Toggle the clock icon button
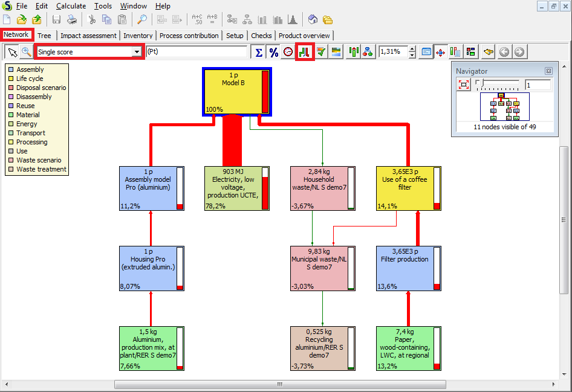This screenshot has width=572, height=392. (288, 52)
